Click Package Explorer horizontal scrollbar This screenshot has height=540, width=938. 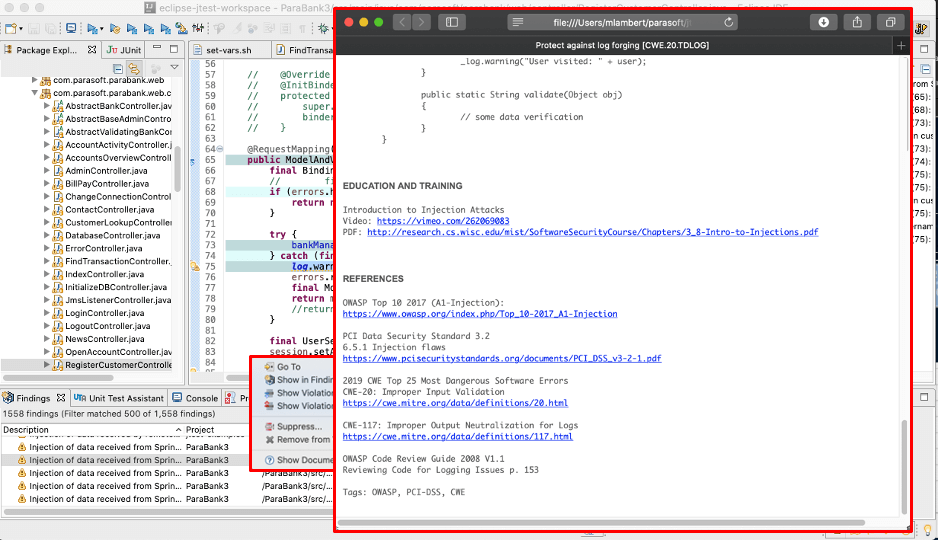click(59, 378)
